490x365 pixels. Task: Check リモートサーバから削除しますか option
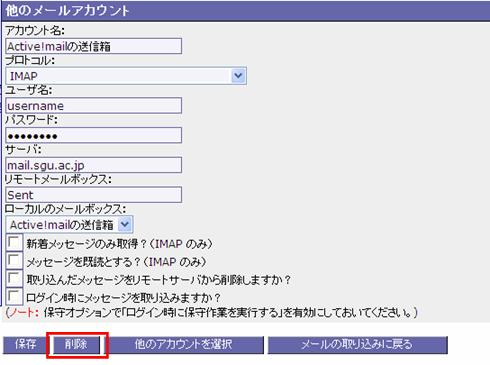[x=14, y=278]
